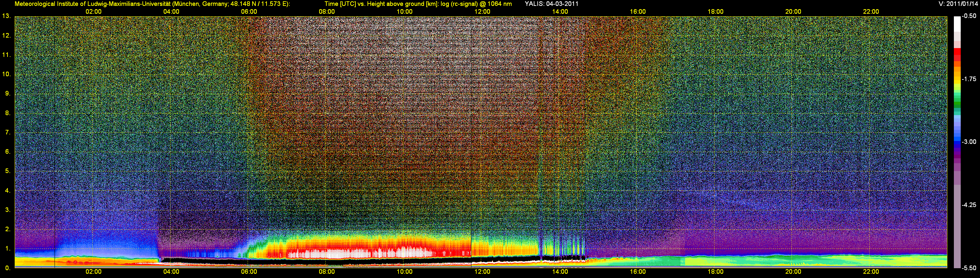This screenshot has height=278, width=980.
Task: Click the 'V: 2011/01/14' version label
Action: [x=957, y=4]
